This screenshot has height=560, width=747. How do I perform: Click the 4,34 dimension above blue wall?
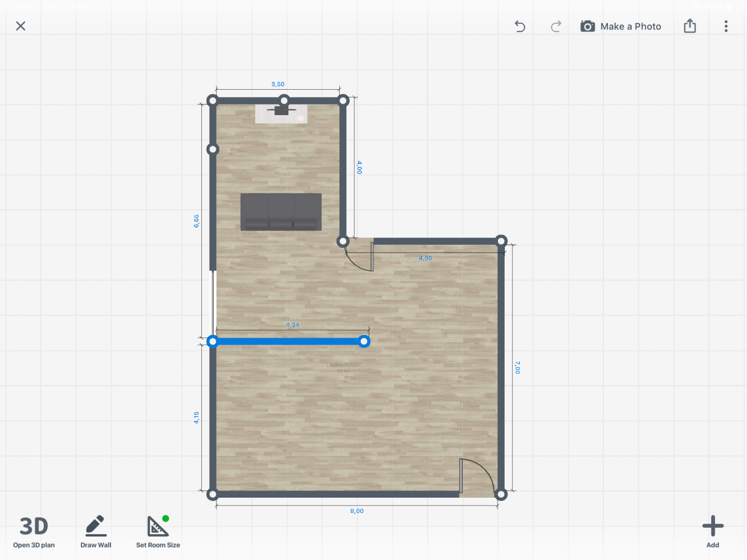[x=293, y=325]
